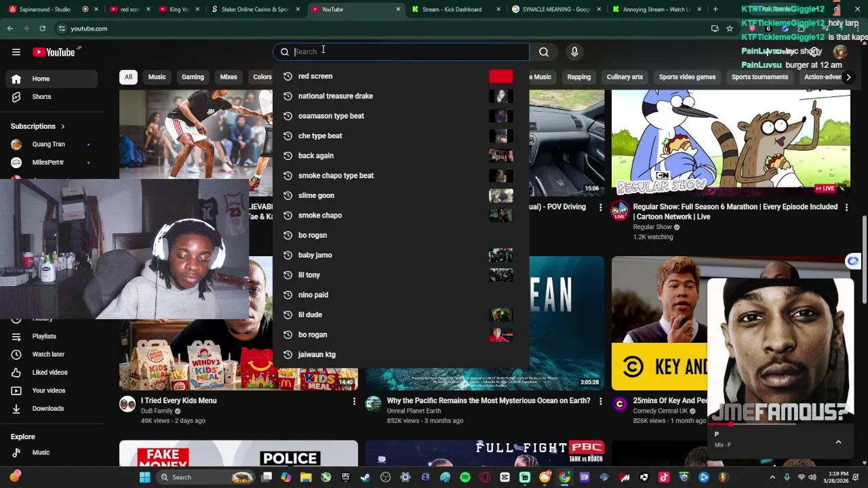Open the YouTube hamburger guide menu
The image size is (868, 488).
pos(16,52)
